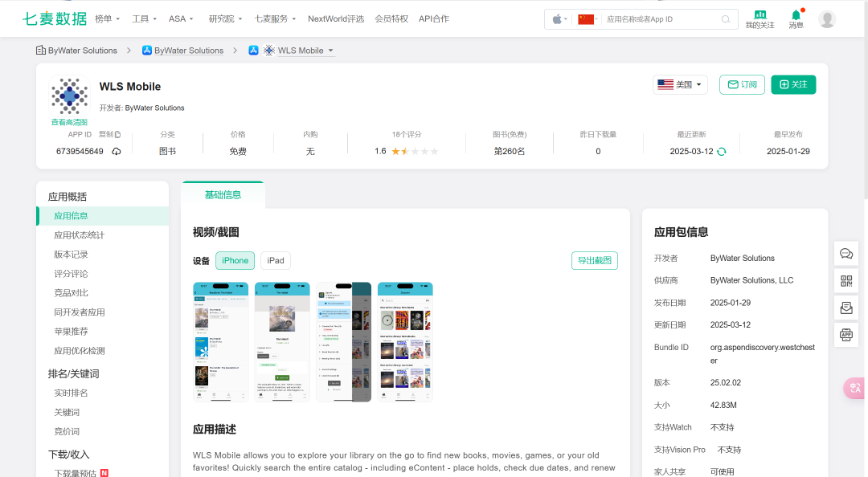The image size is (868, 477).
Task: Open ByWater Solutions App Store breadcrumb link
Action: tap(189, 51)
